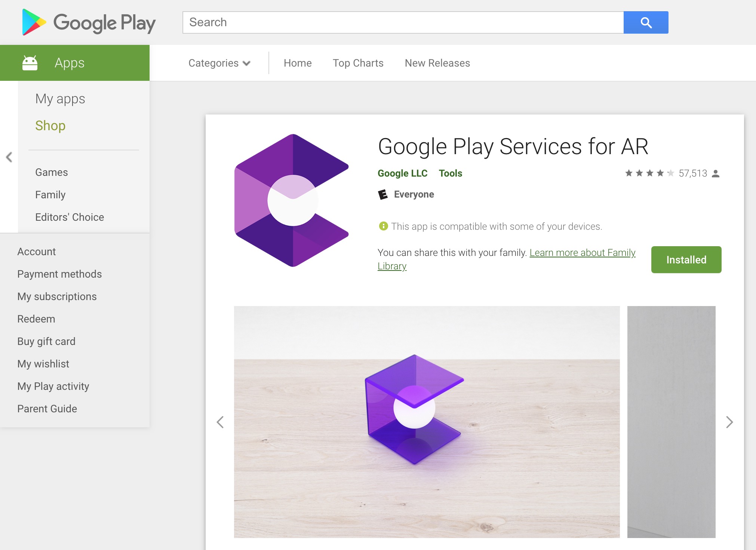
Task: Open the AR cube screenshot thumbnail
Action: pyautogui.click(x=427, y=422)
